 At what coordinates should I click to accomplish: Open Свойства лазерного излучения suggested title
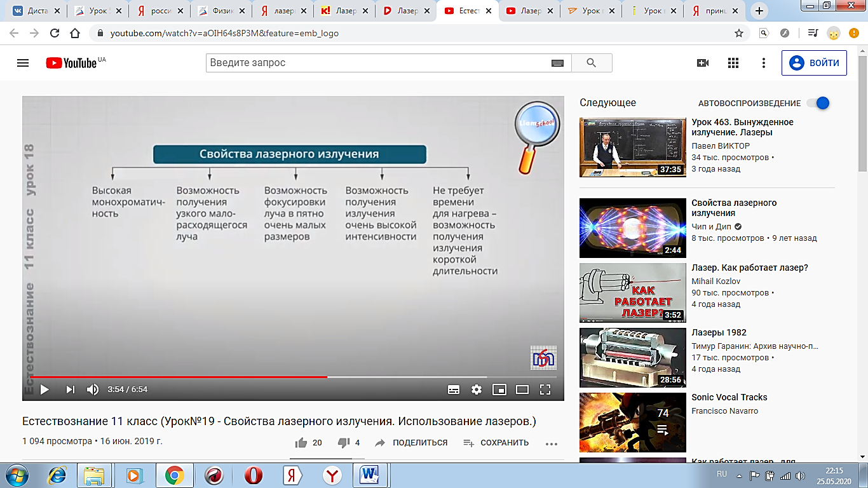tap(734, 208)
